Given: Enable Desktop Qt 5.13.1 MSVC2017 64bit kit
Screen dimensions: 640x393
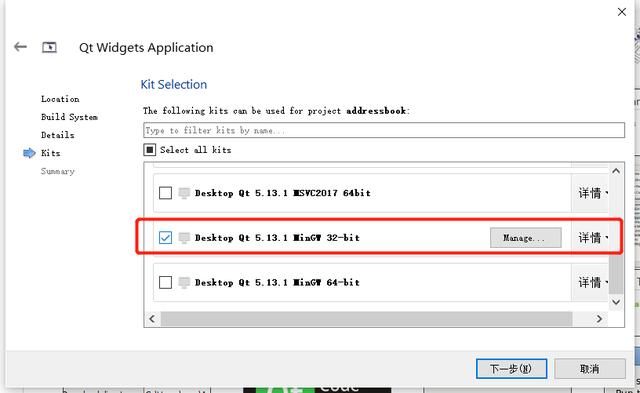Looking at the screenshot, I should coord(165,193).
